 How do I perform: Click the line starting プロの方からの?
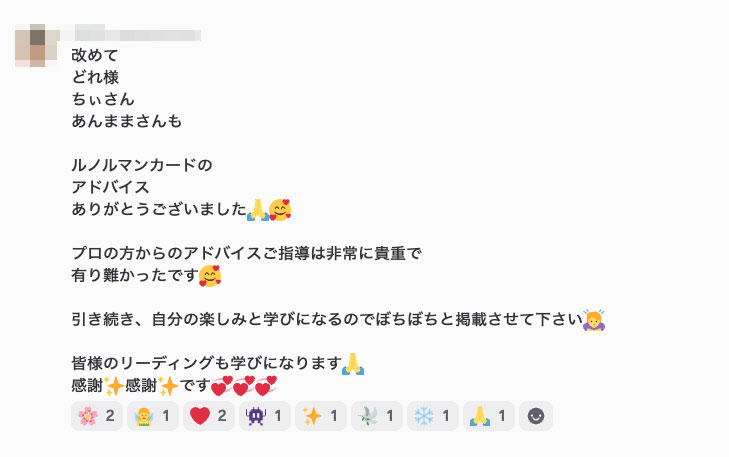click(x=246, y=253)
